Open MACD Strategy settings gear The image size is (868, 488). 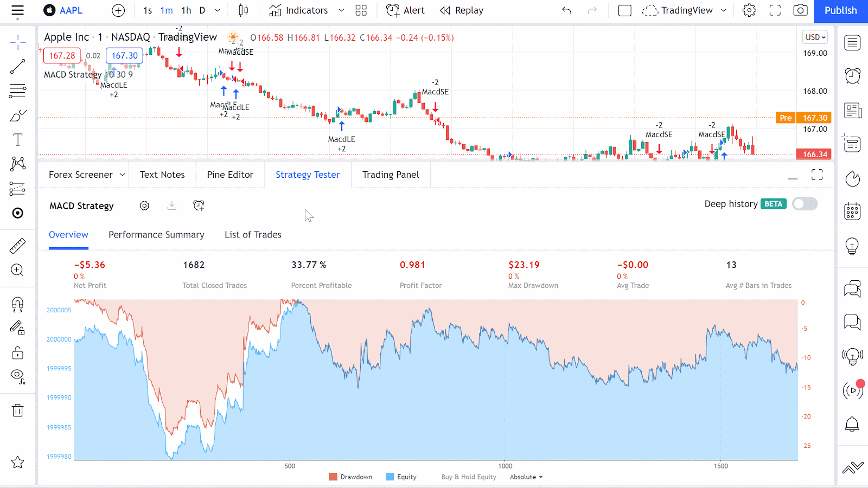[144, 206]
